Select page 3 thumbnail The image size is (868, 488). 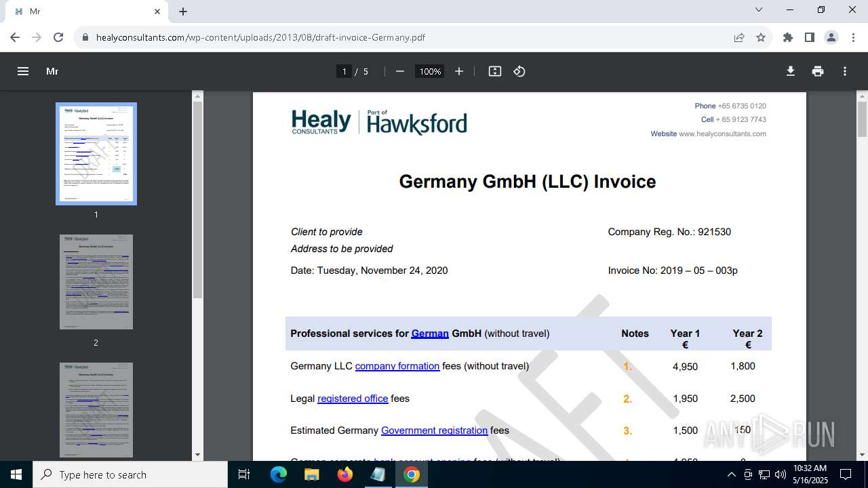click(x=96, y=410)
